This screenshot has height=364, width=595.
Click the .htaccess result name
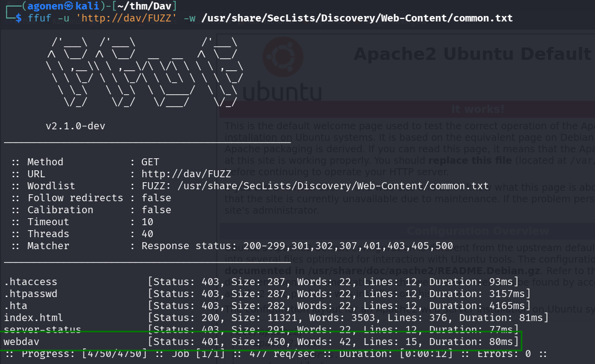30,282
